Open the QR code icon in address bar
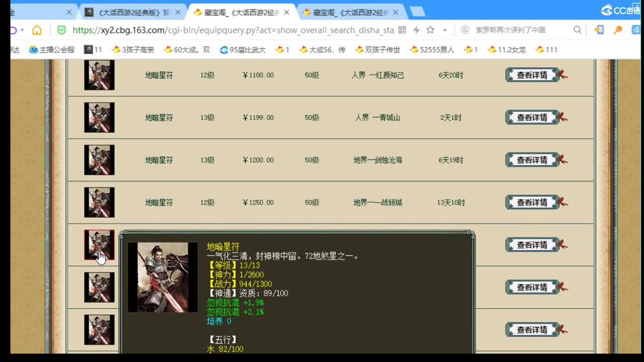The image size is (644, 362). [402, 30]
